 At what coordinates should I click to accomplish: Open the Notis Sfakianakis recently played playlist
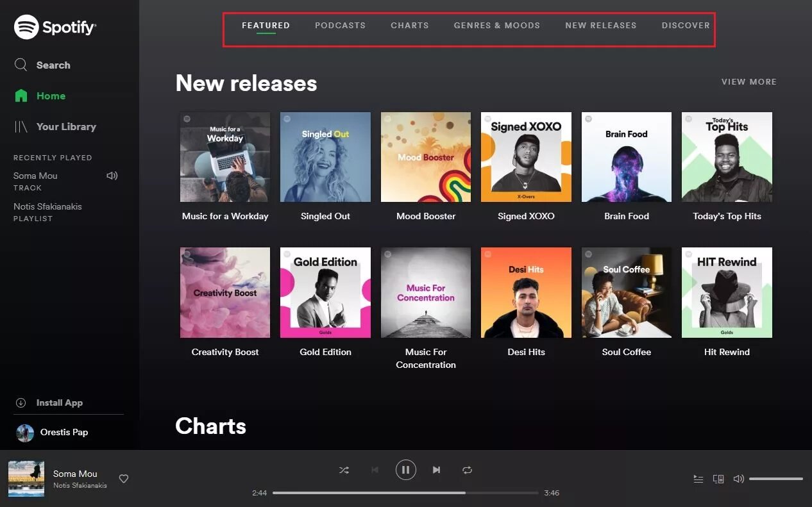pyautogui.click(x=47, y=206)
